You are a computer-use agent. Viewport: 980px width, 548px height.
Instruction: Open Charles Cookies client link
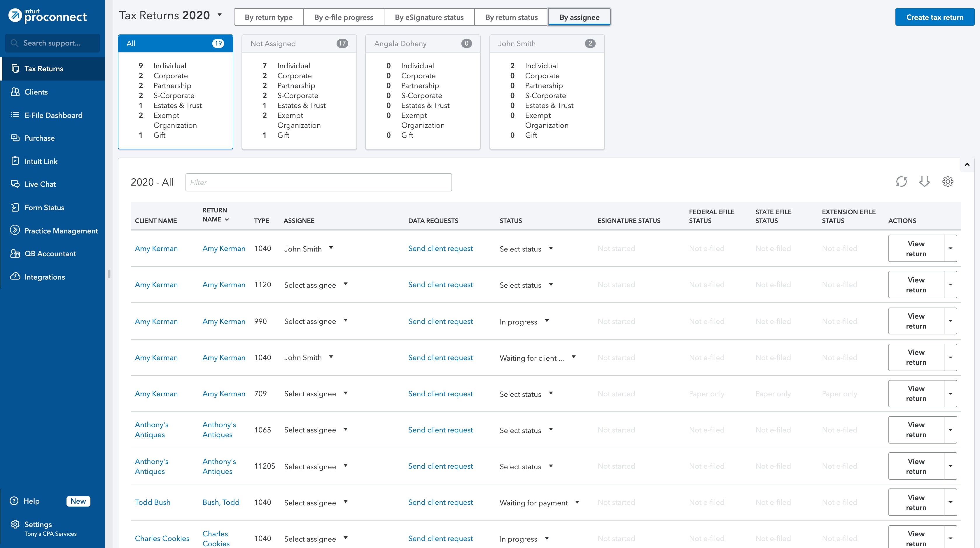162,538
